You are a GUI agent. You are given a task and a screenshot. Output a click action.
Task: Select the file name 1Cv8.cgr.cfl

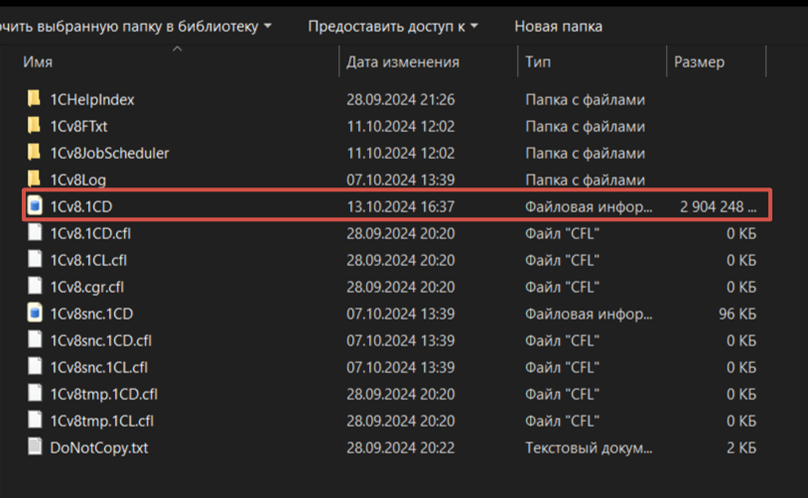click(x=87, y=287)
